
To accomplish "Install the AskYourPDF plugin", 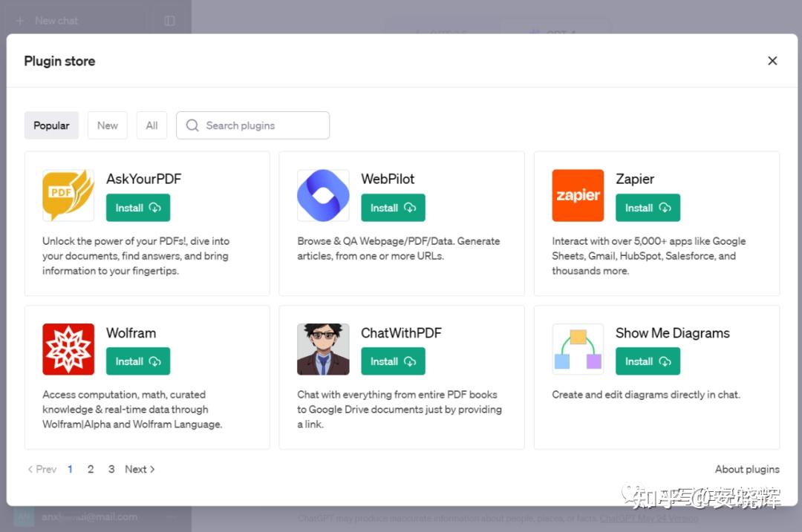I will 138,208.
